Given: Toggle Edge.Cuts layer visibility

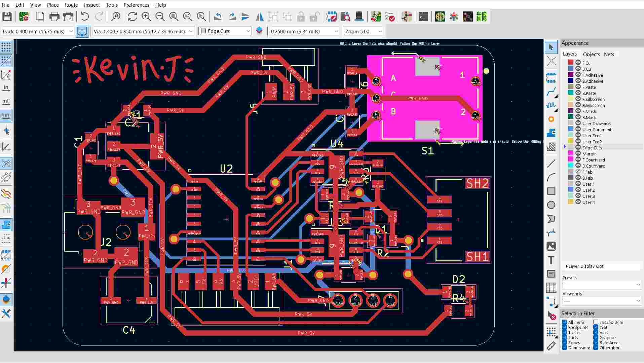Looking at the screenshot, I should pos(578,147).
